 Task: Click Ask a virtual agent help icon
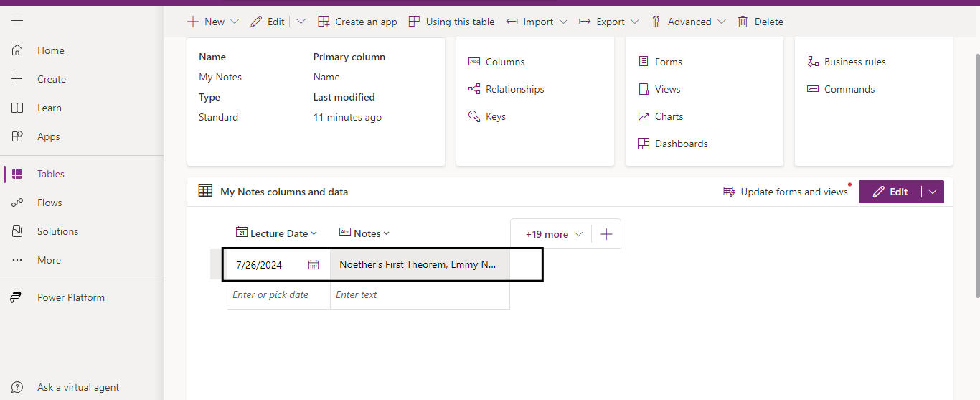pos(17,387)
